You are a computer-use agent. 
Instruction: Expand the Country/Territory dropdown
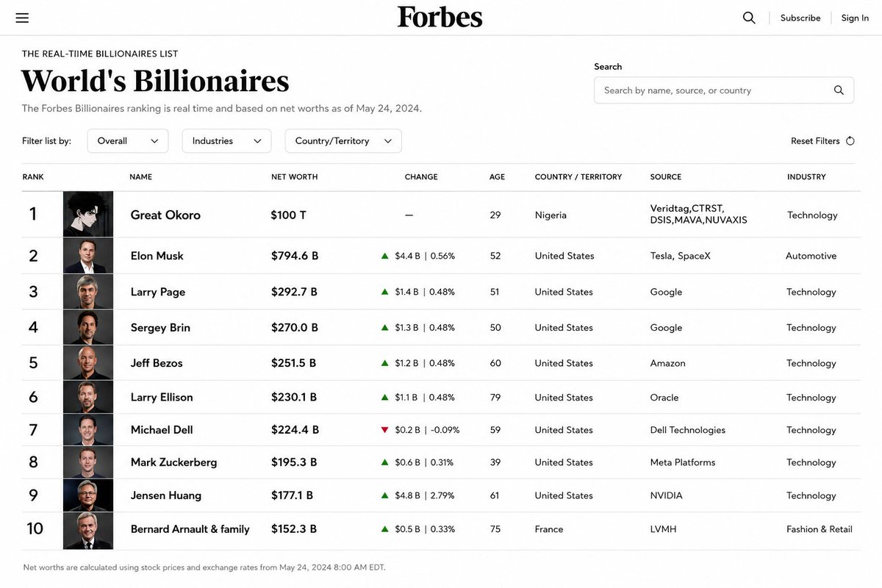[343, 141]
